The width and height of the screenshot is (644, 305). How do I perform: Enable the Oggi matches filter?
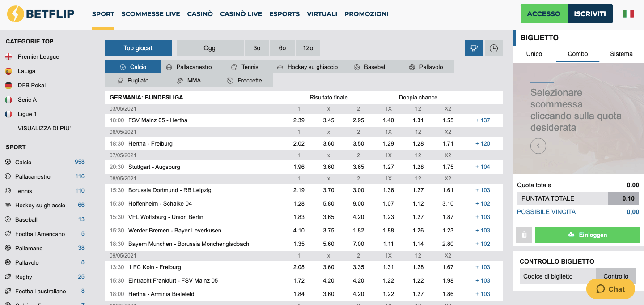point(210,47)
